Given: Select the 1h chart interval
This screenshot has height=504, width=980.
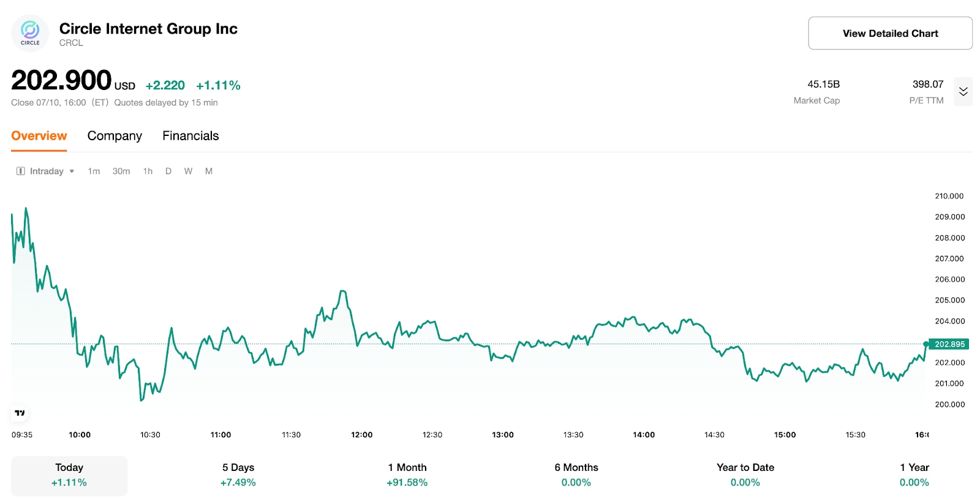Looking at the screenshot, I should click(x=148, y=171).
